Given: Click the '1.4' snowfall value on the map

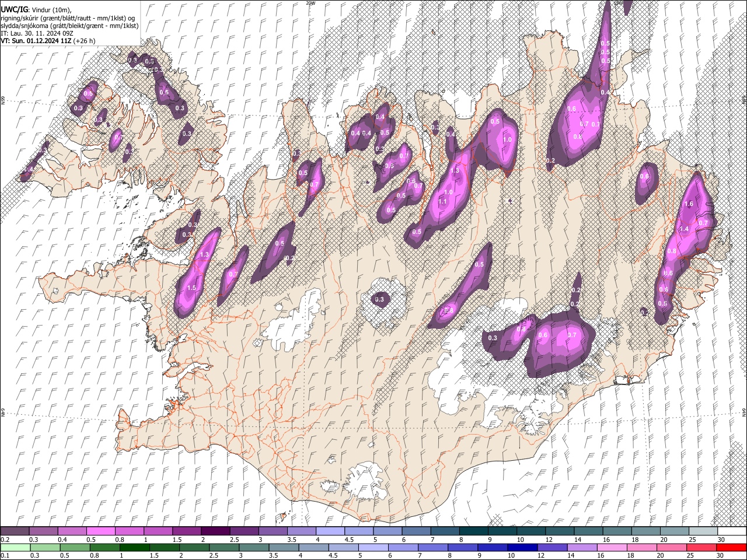Looking at the screenshot, I should [684, 229].
